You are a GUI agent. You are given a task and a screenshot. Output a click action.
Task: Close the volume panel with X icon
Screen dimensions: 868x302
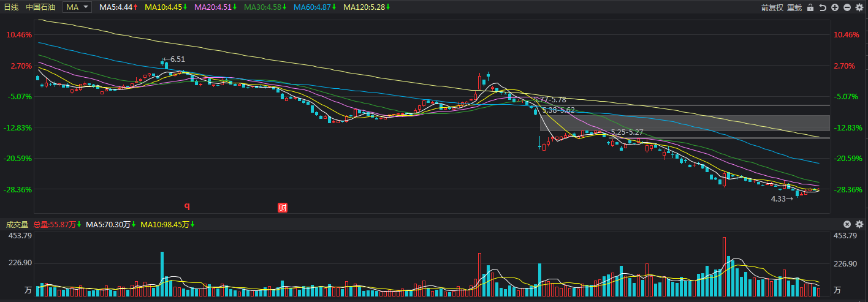tap(847, 224)
